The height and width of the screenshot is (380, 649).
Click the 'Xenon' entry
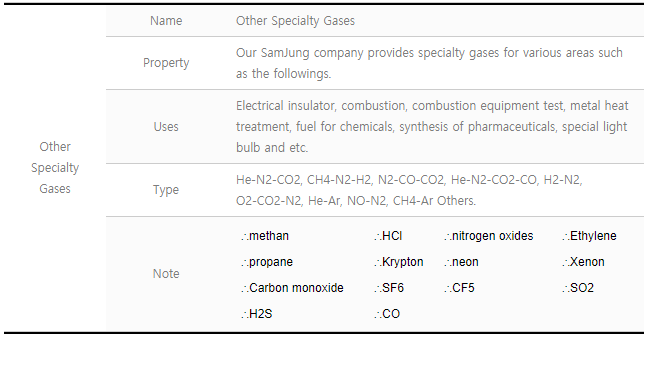tap(584, 262)
